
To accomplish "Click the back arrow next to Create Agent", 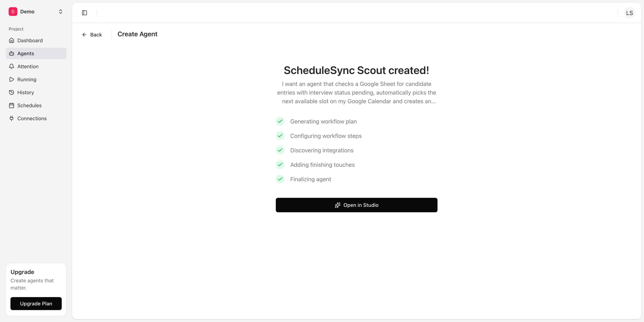I will (84, 34).
